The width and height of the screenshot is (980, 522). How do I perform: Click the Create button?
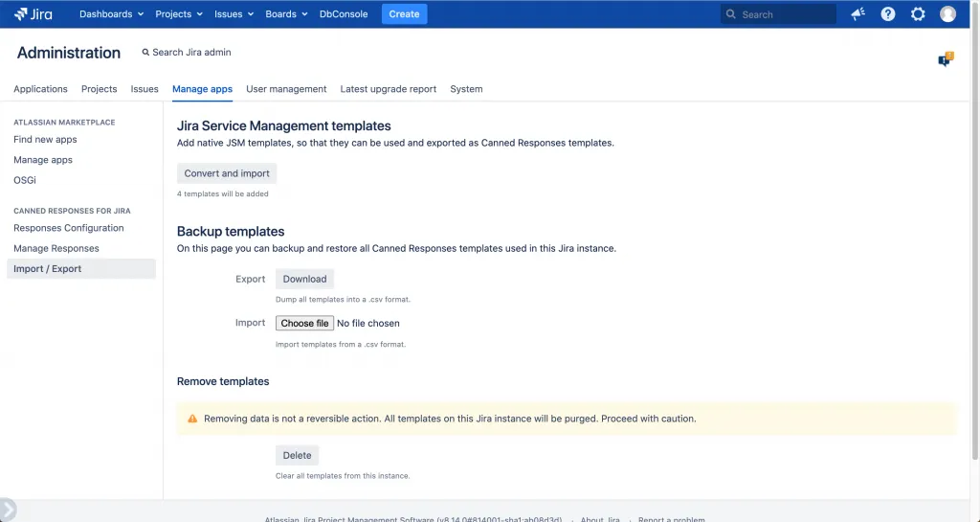pyautogui.click(x=405, y=13)
